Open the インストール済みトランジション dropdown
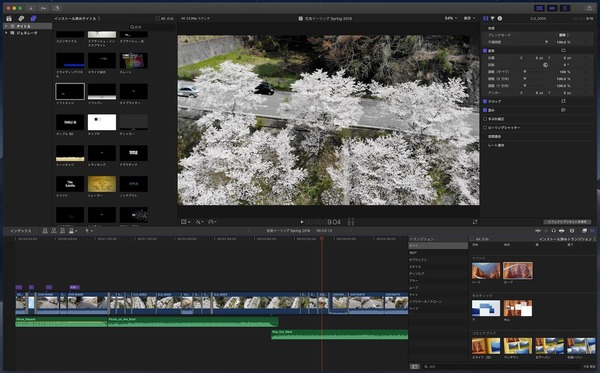The image size is (600, 373). 567,239
